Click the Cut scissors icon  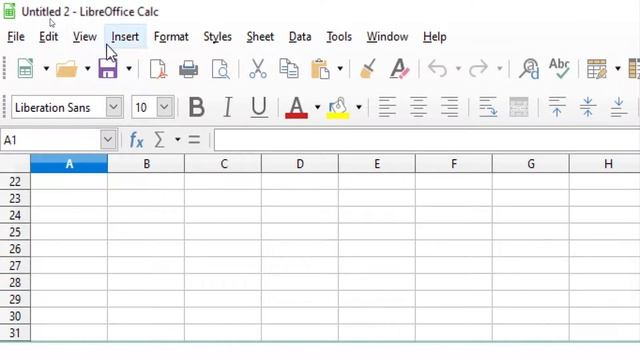tap(258, 69)
